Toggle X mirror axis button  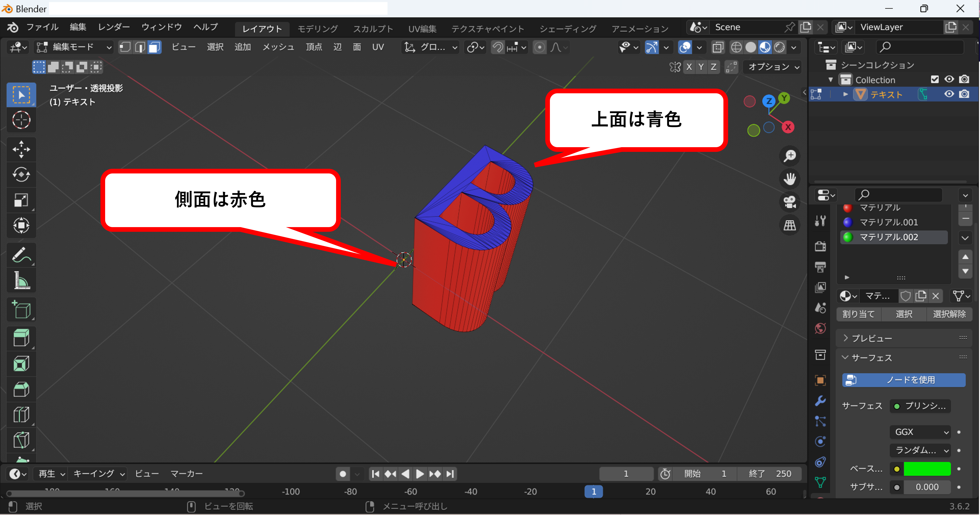tap(689, 67)
